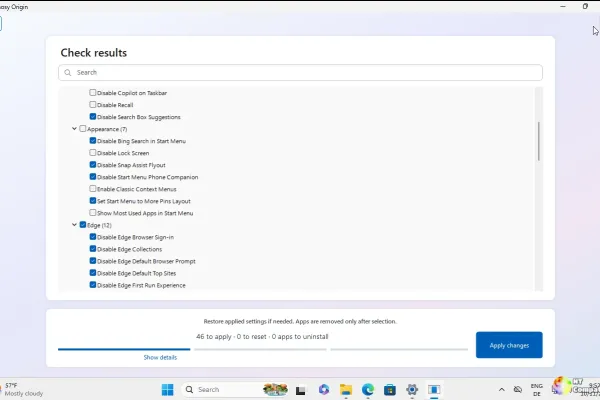Click the 'Disable Edge Collections' label
Screen dimensions: 600x400
[130, 249]
